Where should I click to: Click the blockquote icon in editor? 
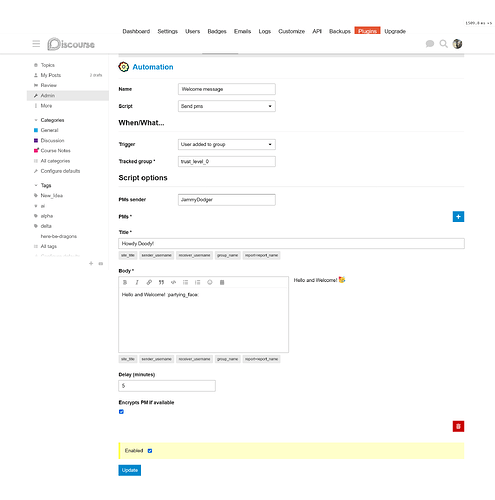point(161,282)
